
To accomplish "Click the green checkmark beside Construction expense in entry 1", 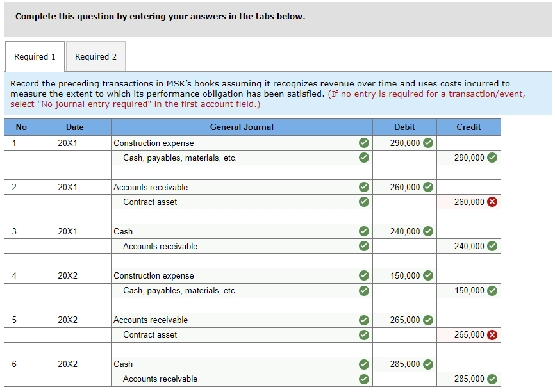I will click(x=364, y=143).
